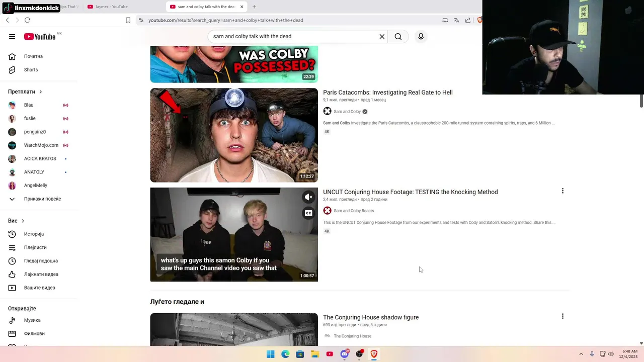Viewport: 644px width, 362px height.
Task: Start voice search with the microphone icon
Action: point(421,36)
